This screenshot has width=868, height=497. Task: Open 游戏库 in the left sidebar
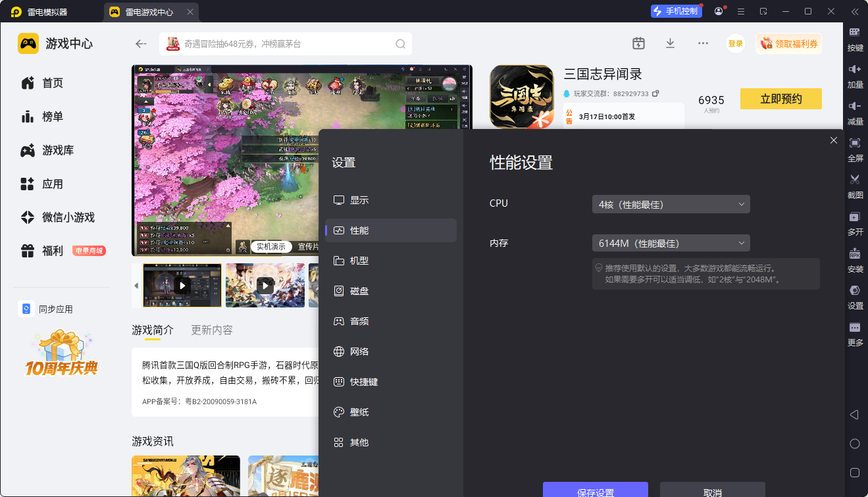click(x=57, y=150)
